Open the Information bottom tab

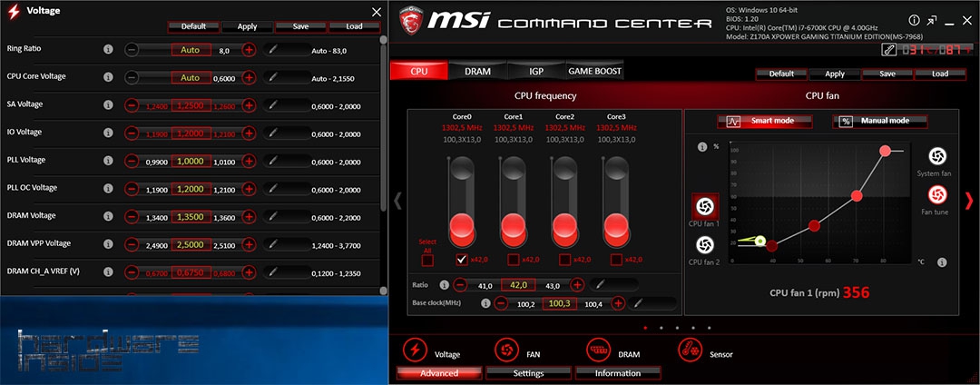click(618, 373)
